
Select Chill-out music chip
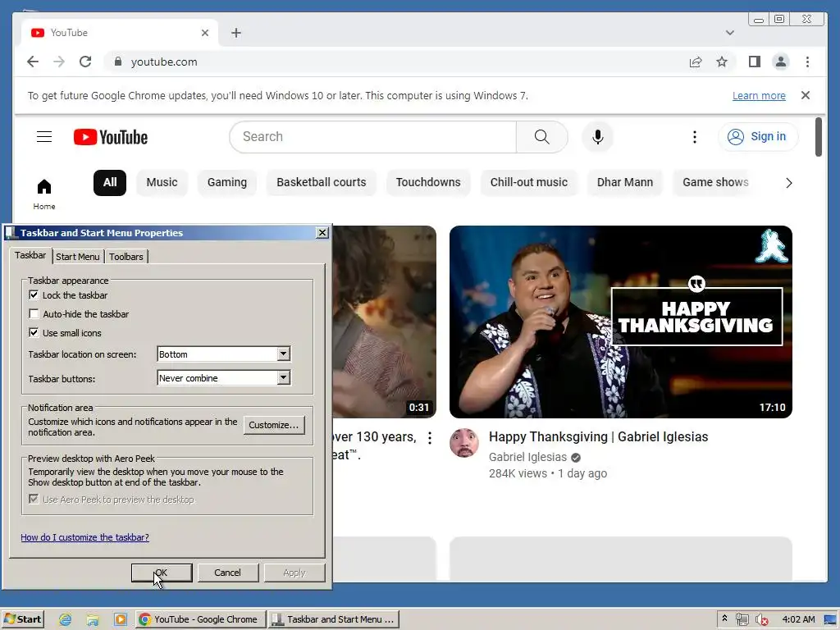tap(529, 183)
